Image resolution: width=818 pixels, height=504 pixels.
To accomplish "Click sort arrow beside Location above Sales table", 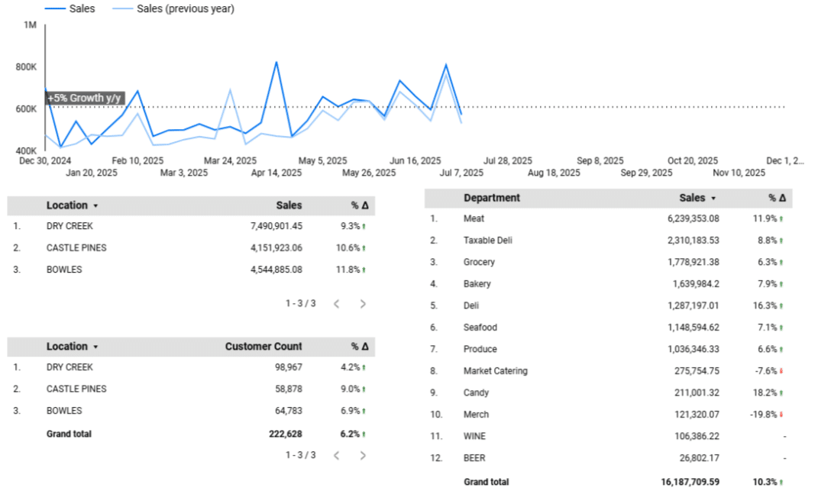I will tap(95, 206).
